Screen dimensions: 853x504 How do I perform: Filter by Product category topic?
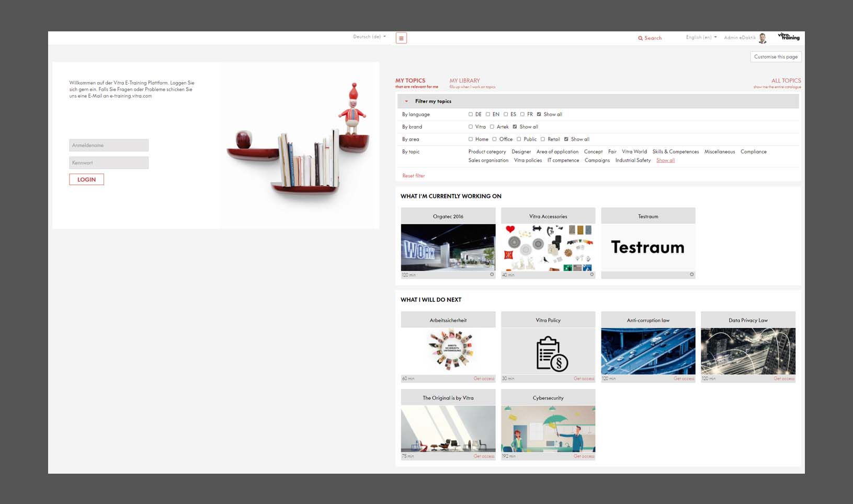[x=487, y=152]
